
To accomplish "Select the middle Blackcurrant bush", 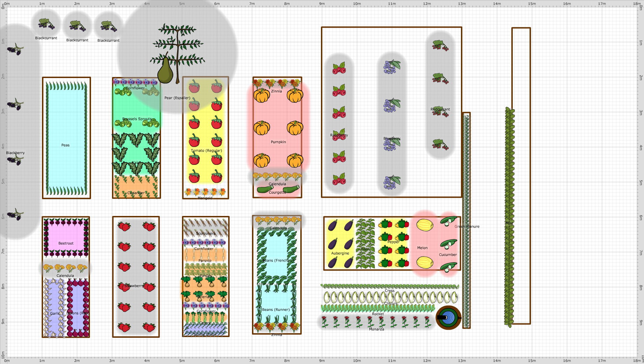I will [78, 26].
